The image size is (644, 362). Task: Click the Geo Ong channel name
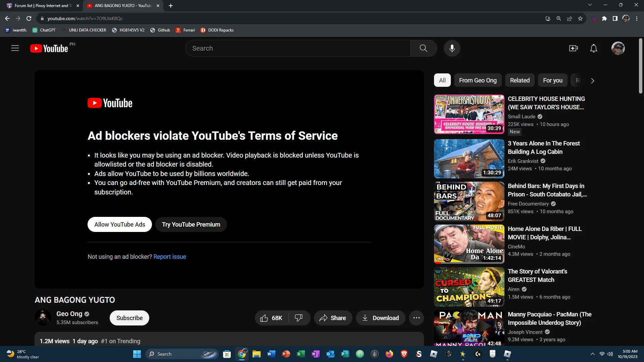point(69,314)
